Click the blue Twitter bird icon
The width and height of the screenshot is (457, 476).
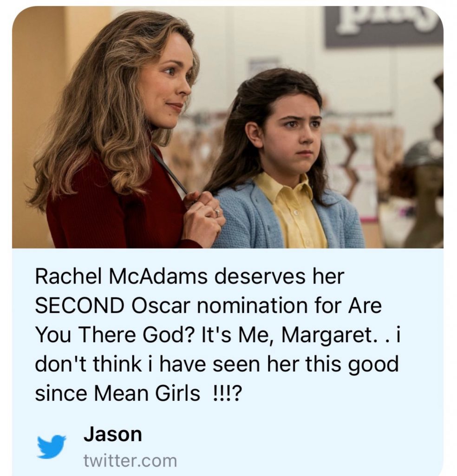point(51,447)
